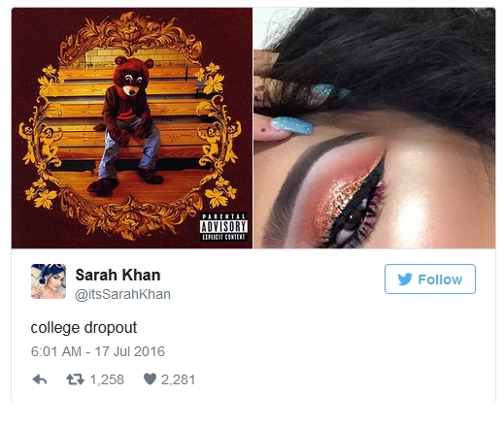This screenshot has width=504, height=426.
Task: Click the Parental Advisory label on the album cover
Action: coord(223,227)
